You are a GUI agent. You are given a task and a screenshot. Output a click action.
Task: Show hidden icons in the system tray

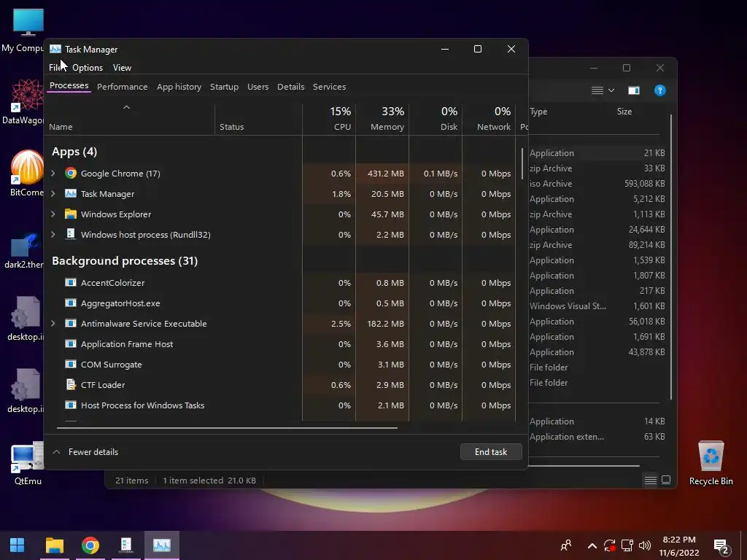coord(592,545)
